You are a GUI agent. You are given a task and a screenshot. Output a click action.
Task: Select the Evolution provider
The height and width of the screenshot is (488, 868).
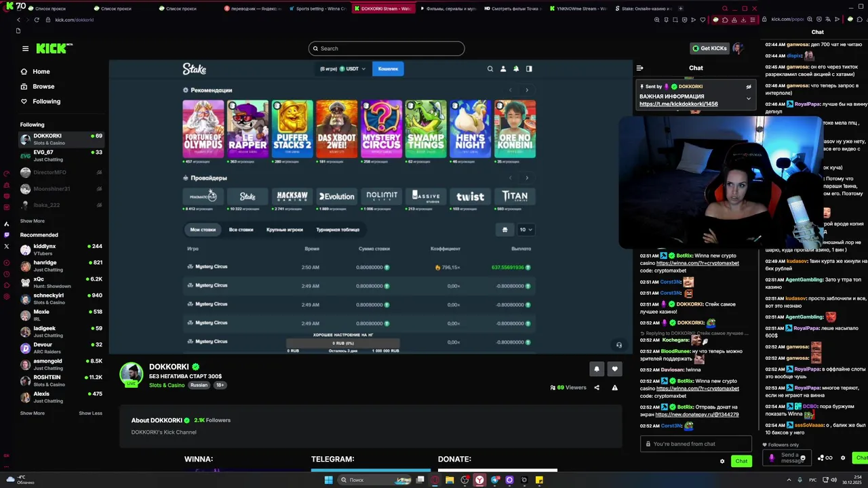click(336, 197)
